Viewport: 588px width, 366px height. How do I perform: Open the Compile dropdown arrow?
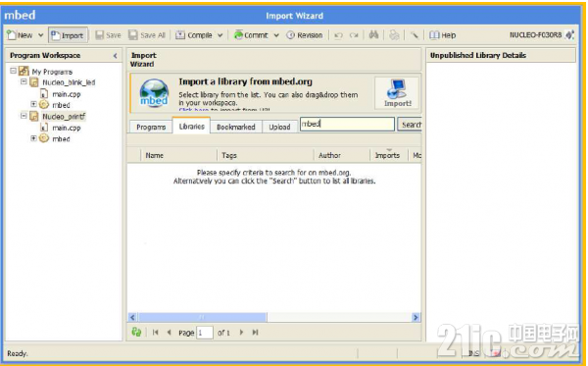coord(220,35)
